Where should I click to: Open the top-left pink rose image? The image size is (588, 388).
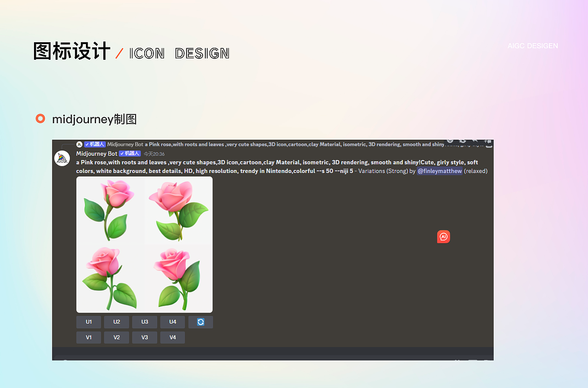coord(110,211)
